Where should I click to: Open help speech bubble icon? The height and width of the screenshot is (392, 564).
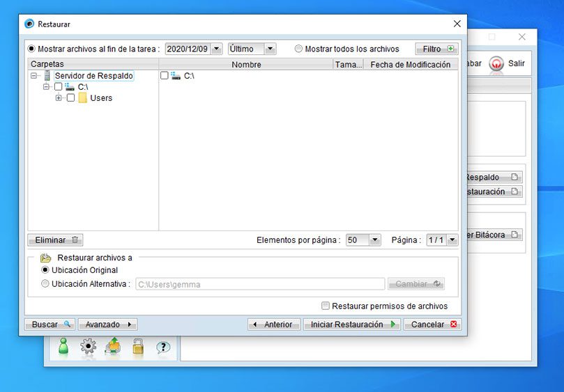pyautogui.click(x=163, y=347)
